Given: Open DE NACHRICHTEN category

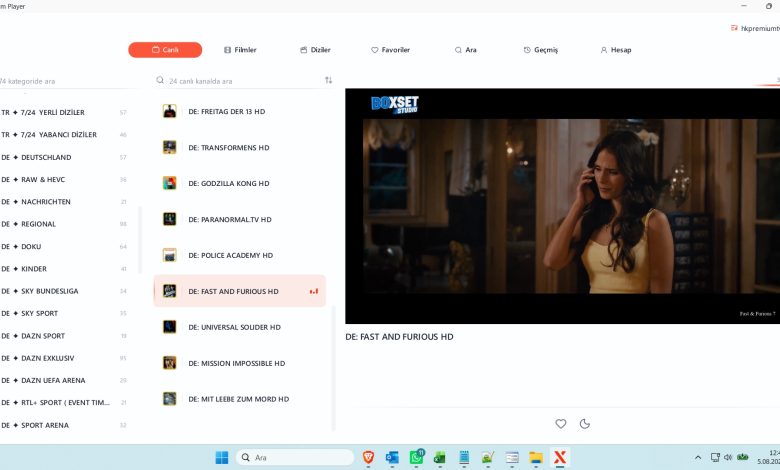Looking at the screenshot, I should (x=64, y=201).
